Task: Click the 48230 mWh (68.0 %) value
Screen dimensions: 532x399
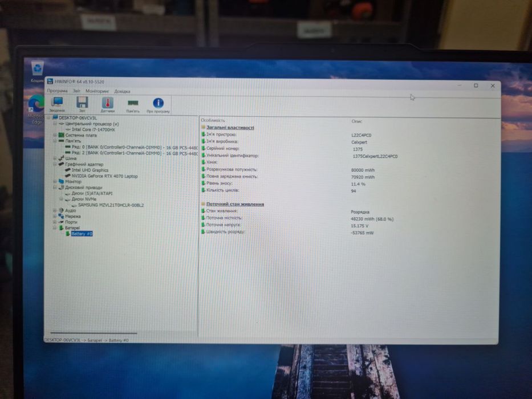Action: pos(372,219)
